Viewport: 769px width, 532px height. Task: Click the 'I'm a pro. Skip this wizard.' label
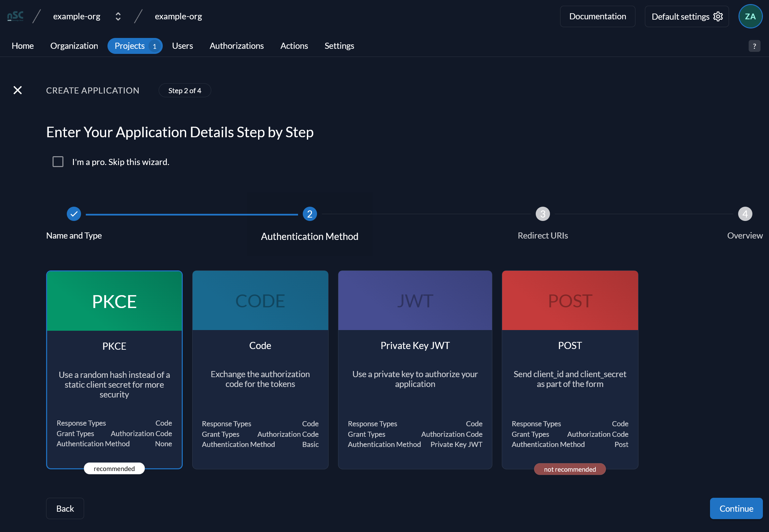120,162
